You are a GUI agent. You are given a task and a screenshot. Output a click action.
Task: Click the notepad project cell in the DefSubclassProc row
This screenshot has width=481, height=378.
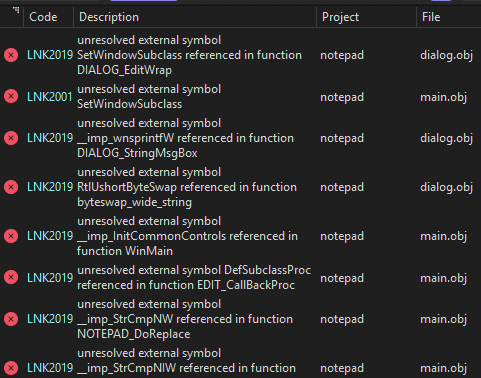pos(342,278)
